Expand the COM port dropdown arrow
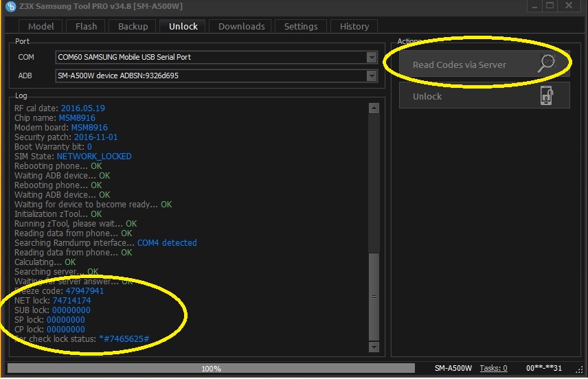Viewport: 588px width, 379px height. (x=372, y=58)
